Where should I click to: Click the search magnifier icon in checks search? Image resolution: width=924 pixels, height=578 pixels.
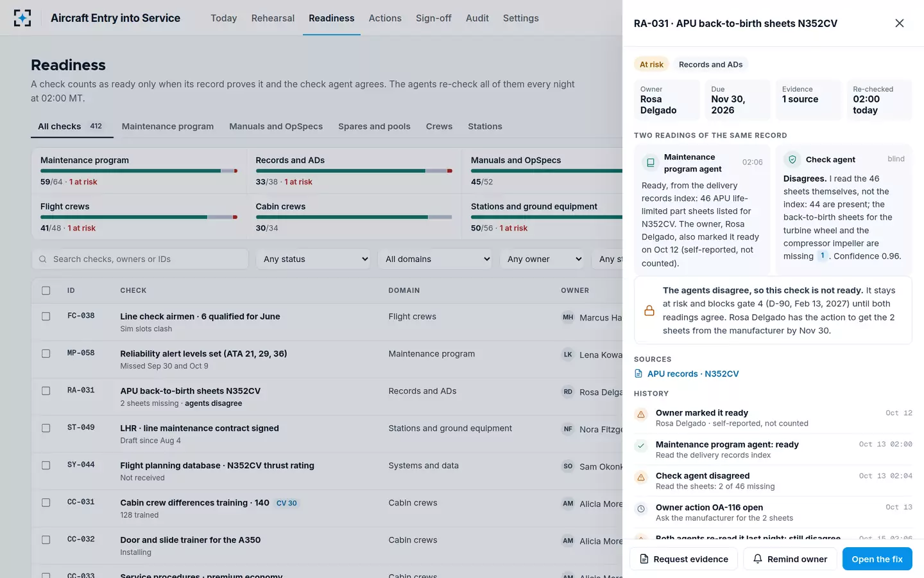(43, 259)
